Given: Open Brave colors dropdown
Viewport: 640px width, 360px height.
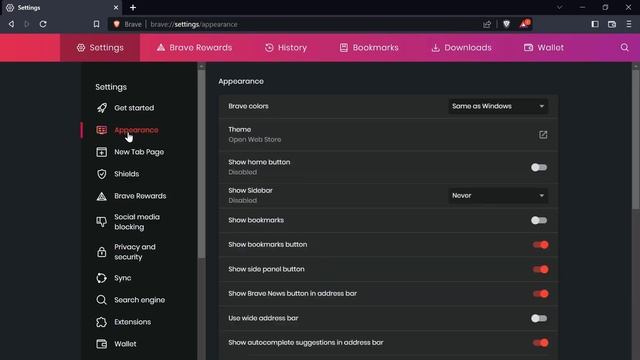Looking at the screenshot, I should 498,106.
